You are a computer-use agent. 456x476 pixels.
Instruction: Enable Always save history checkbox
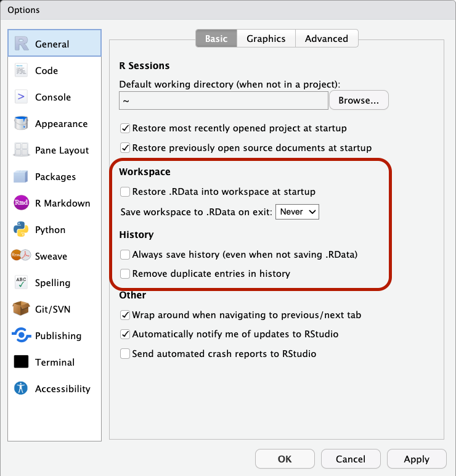tap(125, 255)
